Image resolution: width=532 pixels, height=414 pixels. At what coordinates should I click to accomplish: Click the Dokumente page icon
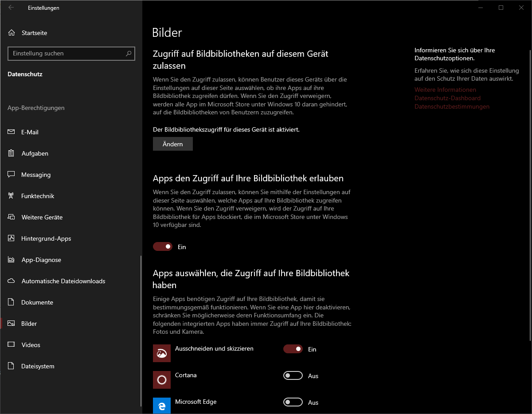point(12,302)
